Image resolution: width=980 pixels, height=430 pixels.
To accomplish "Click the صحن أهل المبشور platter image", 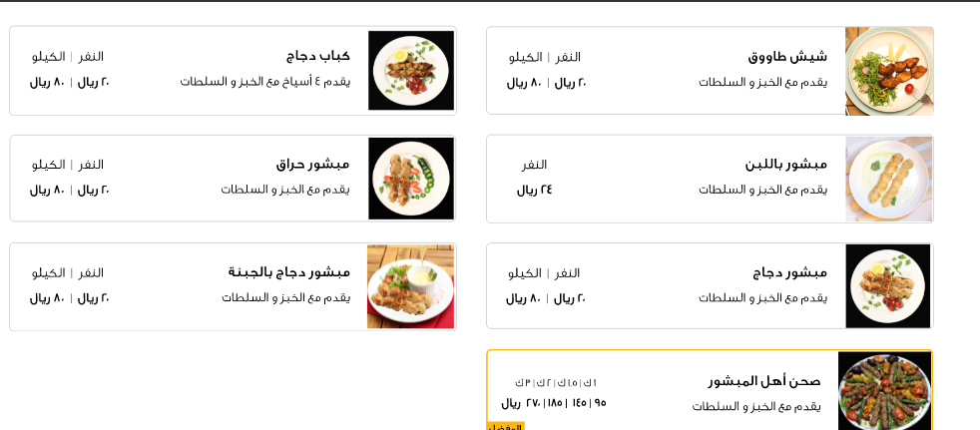I will (x=884, y=390).
